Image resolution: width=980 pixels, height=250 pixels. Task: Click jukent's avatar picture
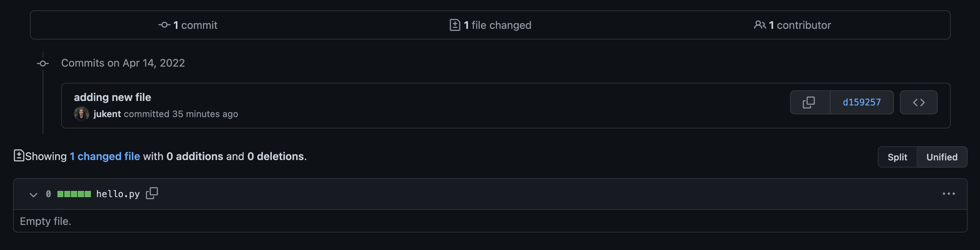tap(82, 114)
